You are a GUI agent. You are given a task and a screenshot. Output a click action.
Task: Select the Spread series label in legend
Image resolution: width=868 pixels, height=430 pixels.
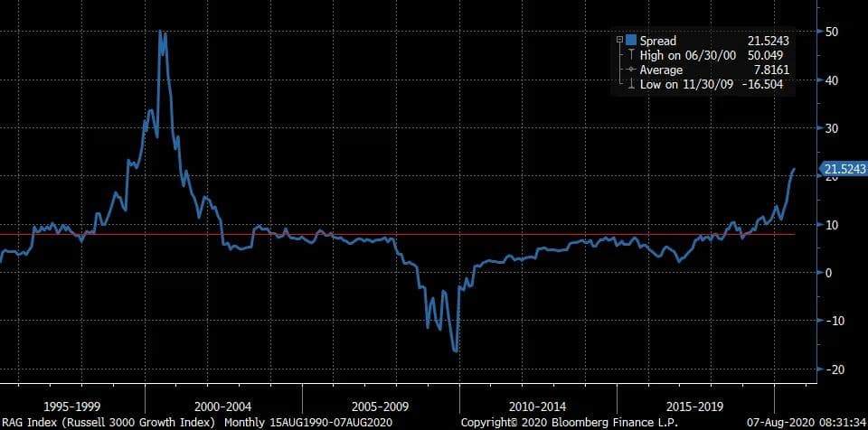tap(657, 42)
